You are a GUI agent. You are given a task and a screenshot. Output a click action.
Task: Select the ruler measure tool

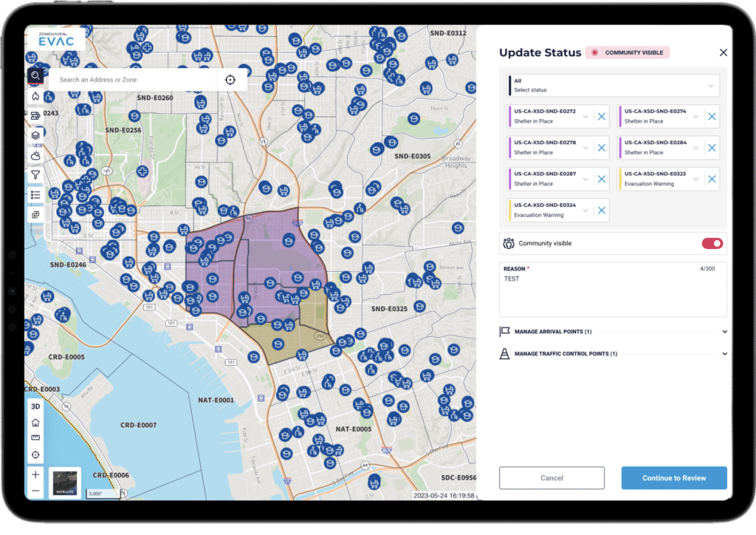35,438
